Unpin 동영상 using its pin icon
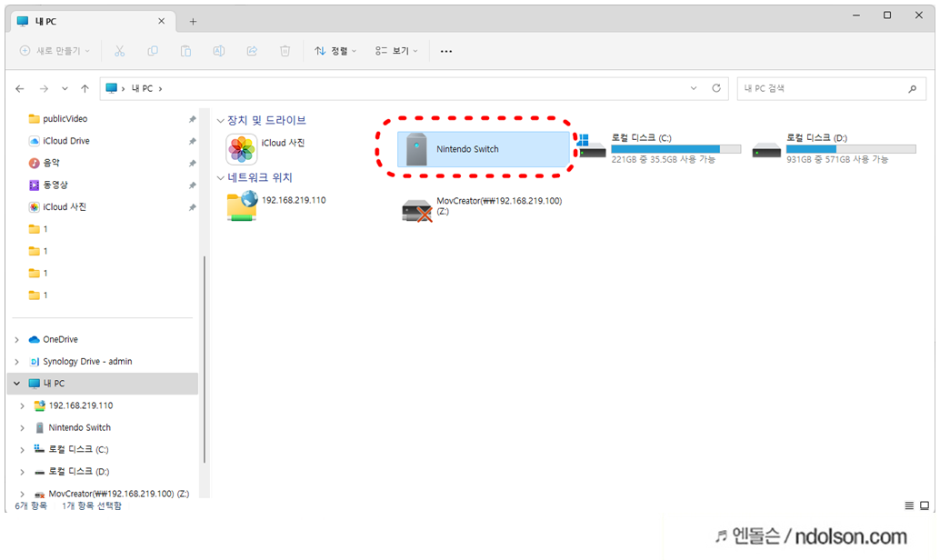Image resolution: width=940 pixels, height=560 pixels. (192, 185)
